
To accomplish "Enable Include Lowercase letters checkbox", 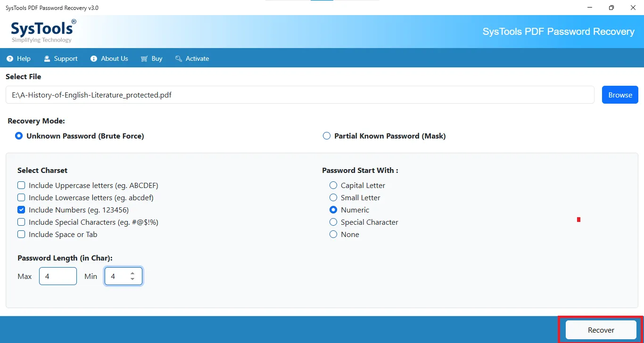I will click(x=21, y=197).
